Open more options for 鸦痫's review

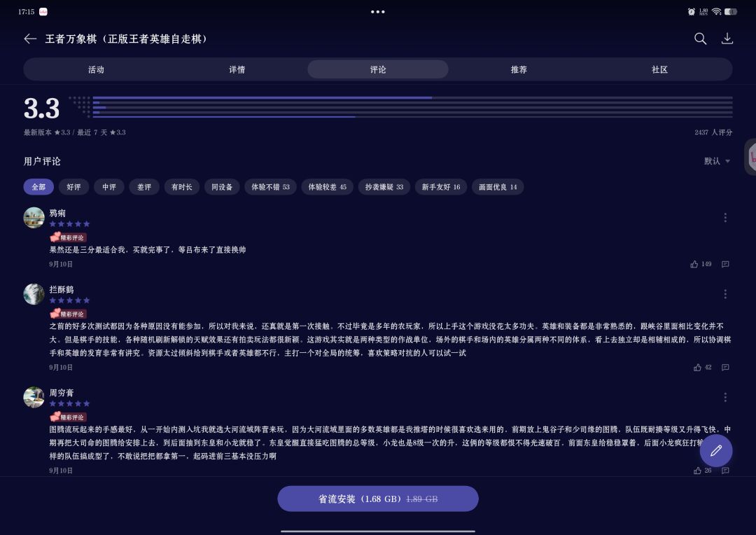[x=725, y=218]
